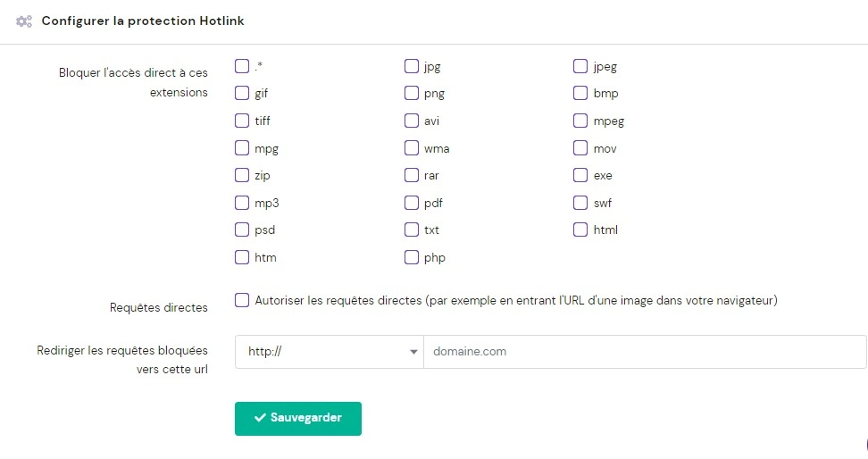Click the gears icon beside Hotlink title
Screen dimensions: 868x459
pyautogui.click(x=24, y=21)
